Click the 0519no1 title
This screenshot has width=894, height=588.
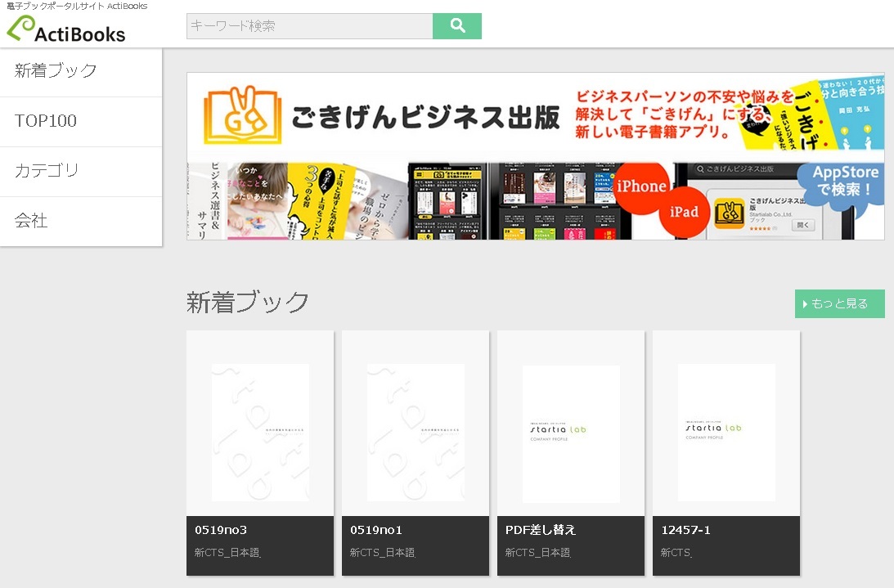click(x=376, y=530)
